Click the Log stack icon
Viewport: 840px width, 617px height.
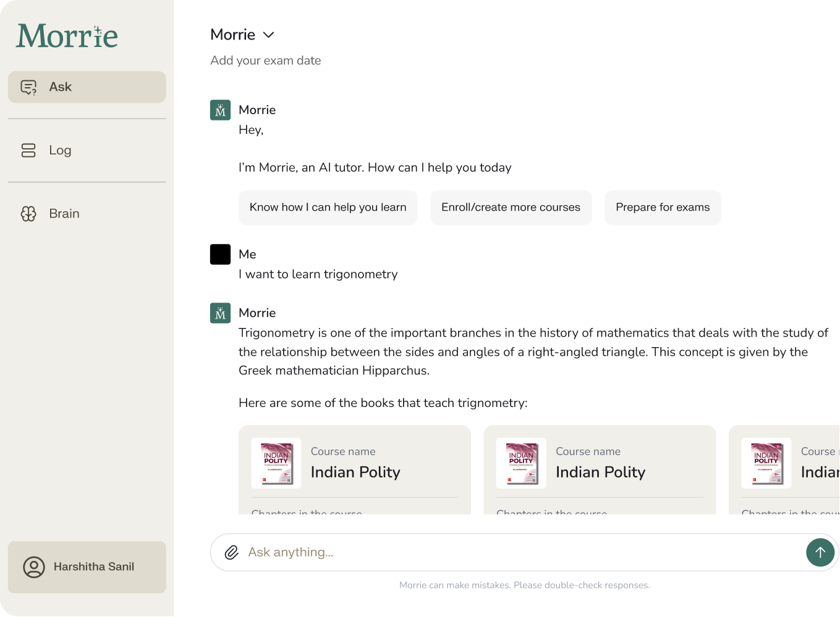pyautogui.click(x=28, y=150)
